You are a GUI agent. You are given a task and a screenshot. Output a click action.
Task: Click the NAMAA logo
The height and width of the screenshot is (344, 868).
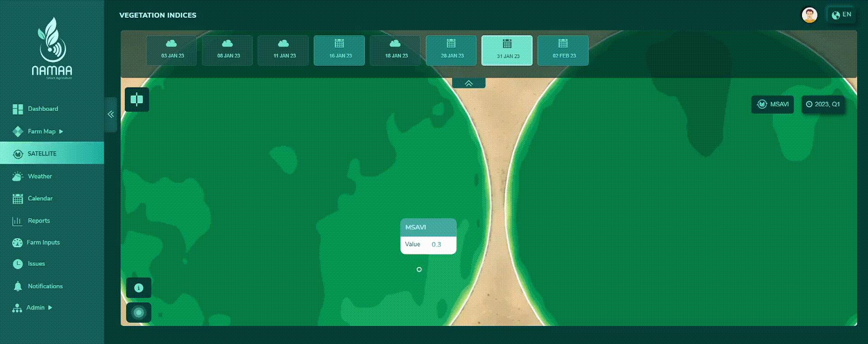(52, 48)
